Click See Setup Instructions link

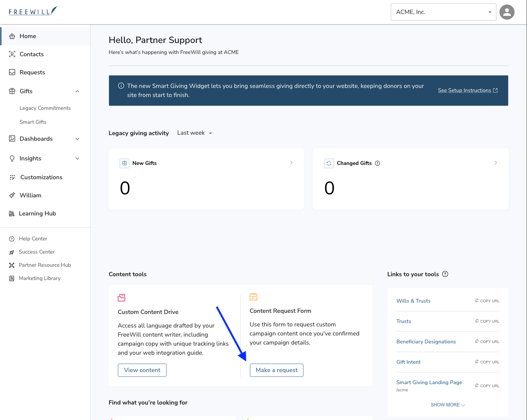point(468,91)
